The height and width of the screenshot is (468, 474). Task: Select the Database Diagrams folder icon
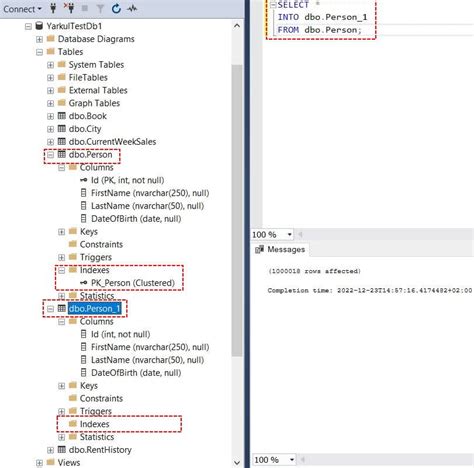[50, 38]
